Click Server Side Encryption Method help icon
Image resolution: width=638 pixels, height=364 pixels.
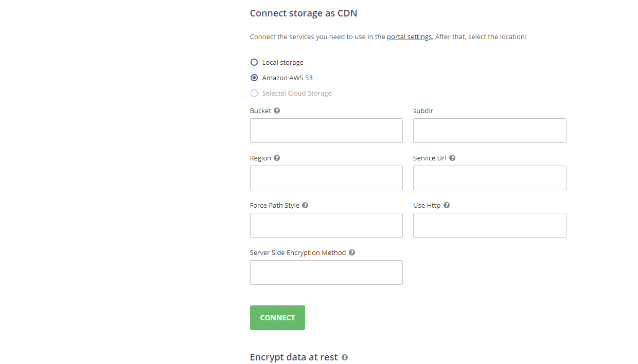[x=352, y=252]
